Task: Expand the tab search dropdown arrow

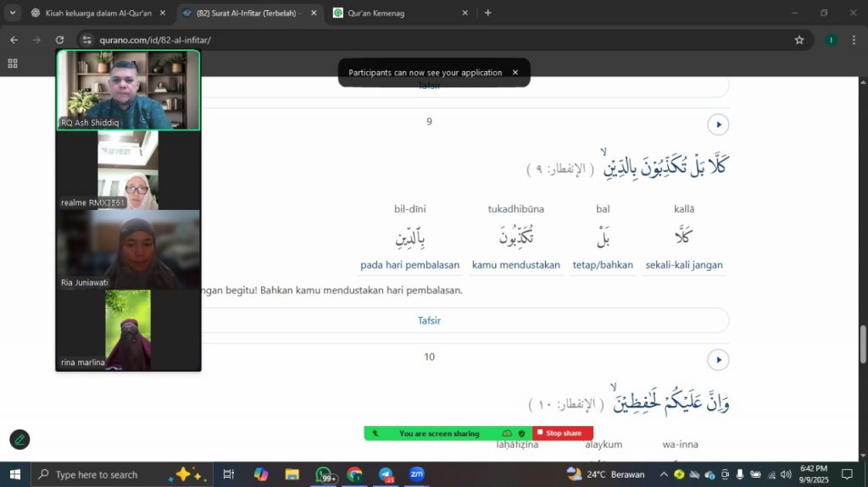Action: pos(13,13)
